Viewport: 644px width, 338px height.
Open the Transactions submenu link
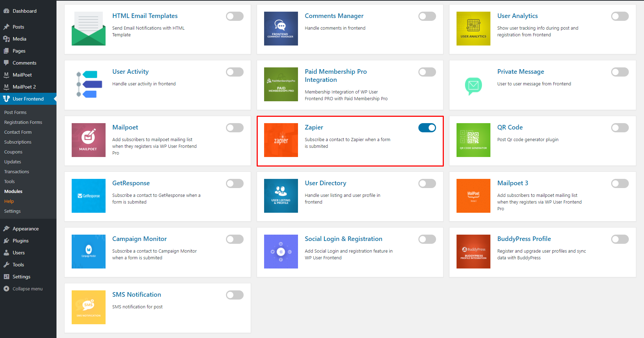[x=17, y=171]
